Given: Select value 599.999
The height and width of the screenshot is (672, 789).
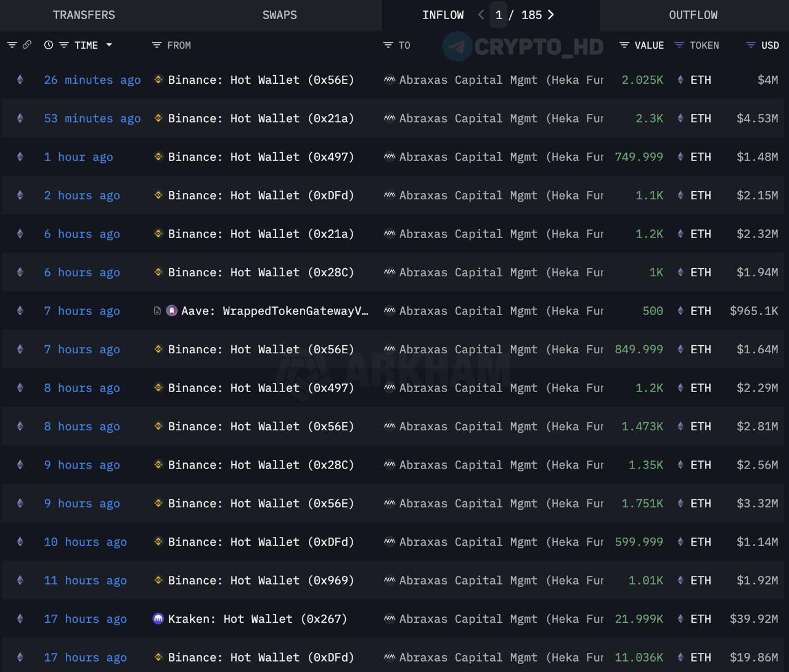Looking at the screenshot, I should pos(639,542).
